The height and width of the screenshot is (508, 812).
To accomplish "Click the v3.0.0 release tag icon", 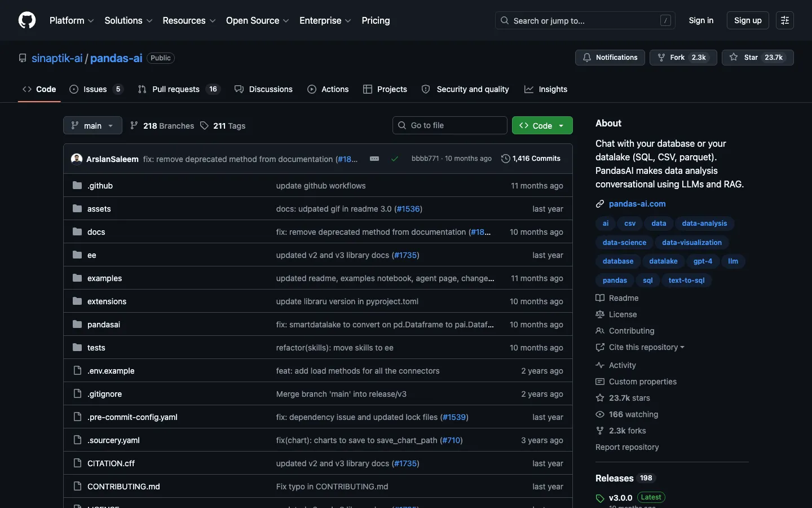I will click(600, 498).
